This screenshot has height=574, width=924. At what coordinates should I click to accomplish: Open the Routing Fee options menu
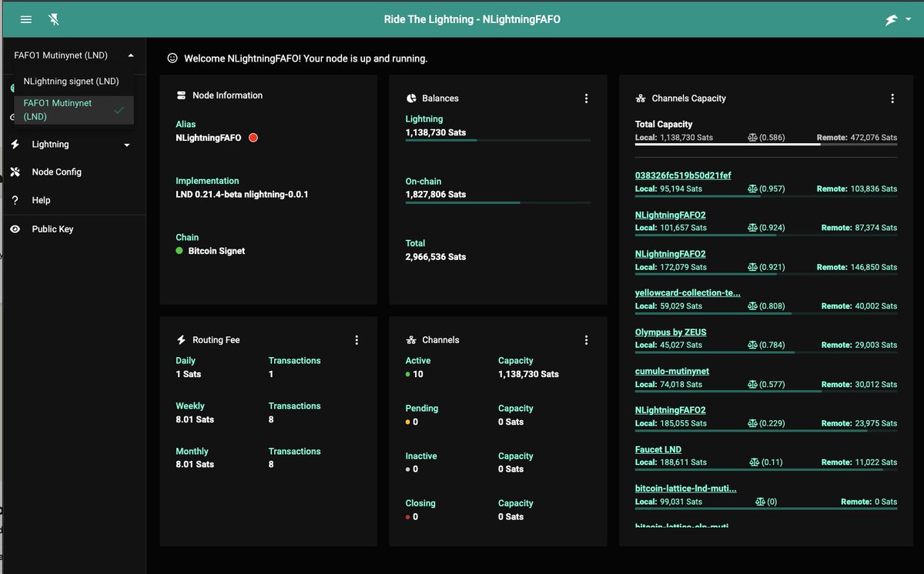coord(357,340)
